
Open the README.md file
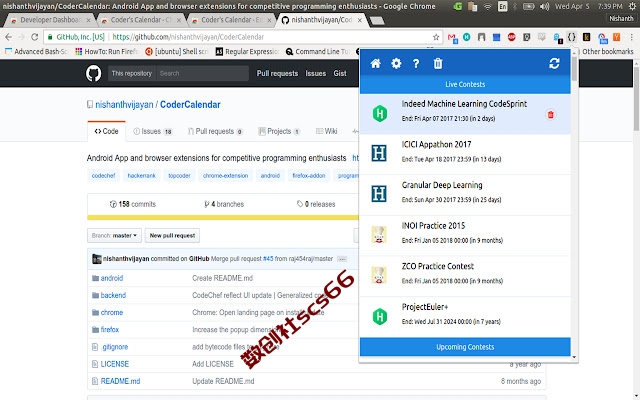click(x=120, y=381)
